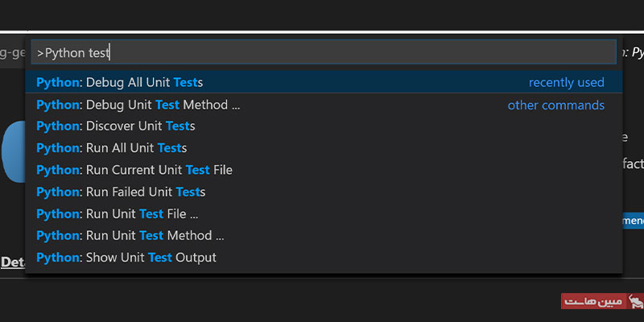The image size is (644, 322).
Task: Choose Python: Run Failed Unit Tests
Action: coord(122,192)
